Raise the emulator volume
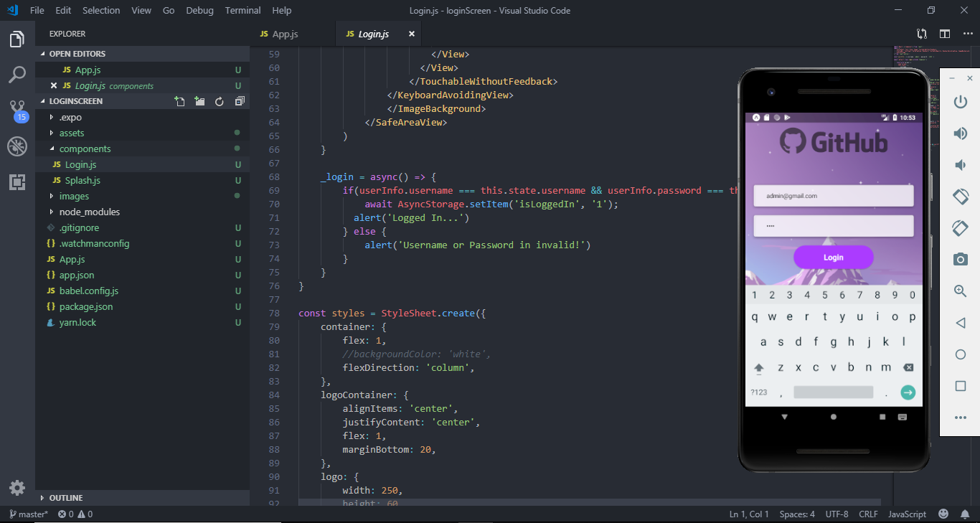Screen dimensions: 980x523 click(960, 133)
